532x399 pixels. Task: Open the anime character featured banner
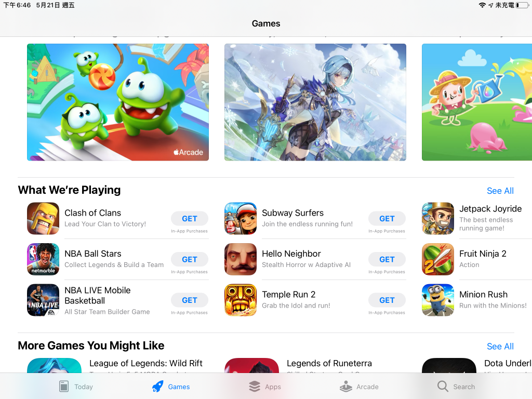315,102
